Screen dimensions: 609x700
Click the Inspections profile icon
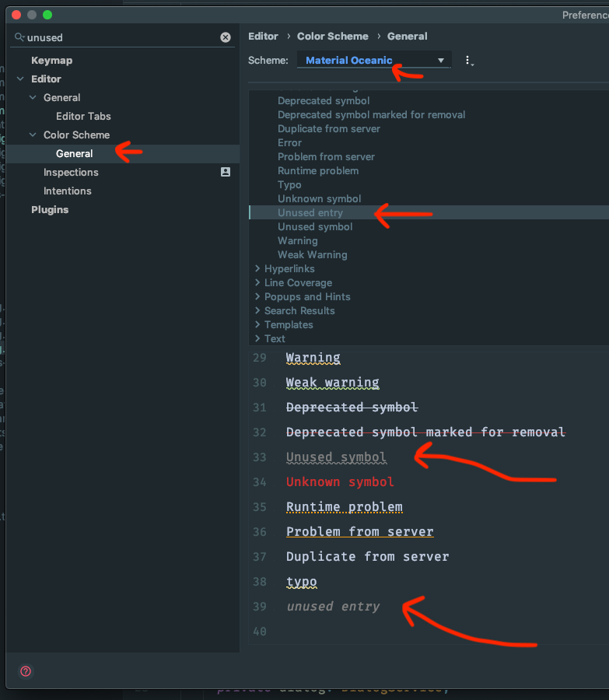(x=226, y=172)
